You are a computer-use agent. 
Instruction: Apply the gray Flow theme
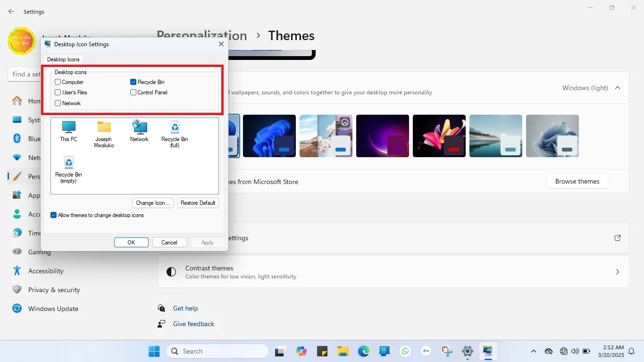click(552, 136)
